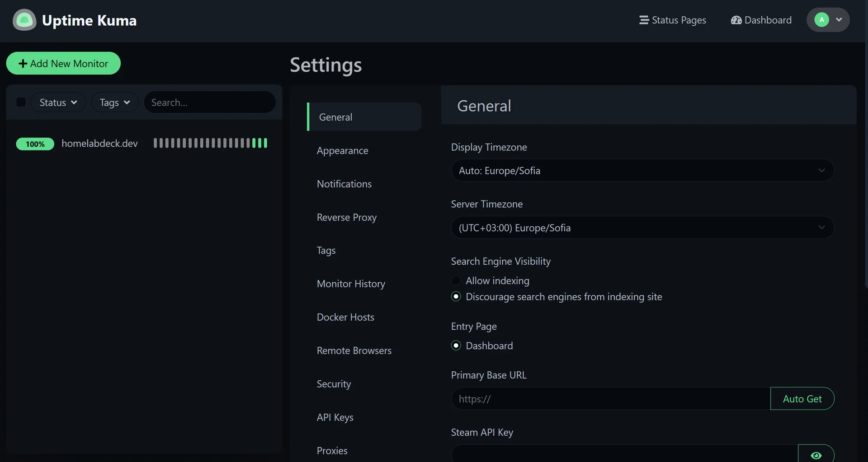Go to the Dashboard link
The height and width of the screenshot is (462, 868).
coord(761,20)
